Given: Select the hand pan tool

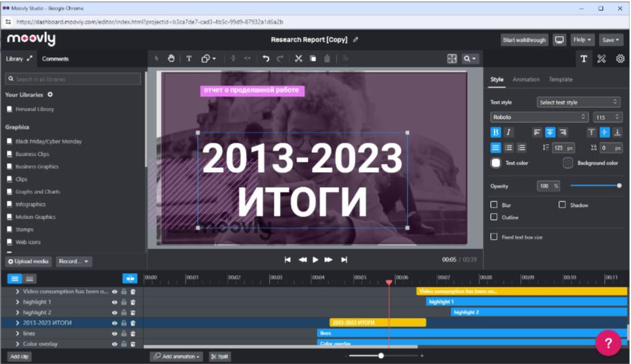Looking at the screenshot, I should coord(171,58).
